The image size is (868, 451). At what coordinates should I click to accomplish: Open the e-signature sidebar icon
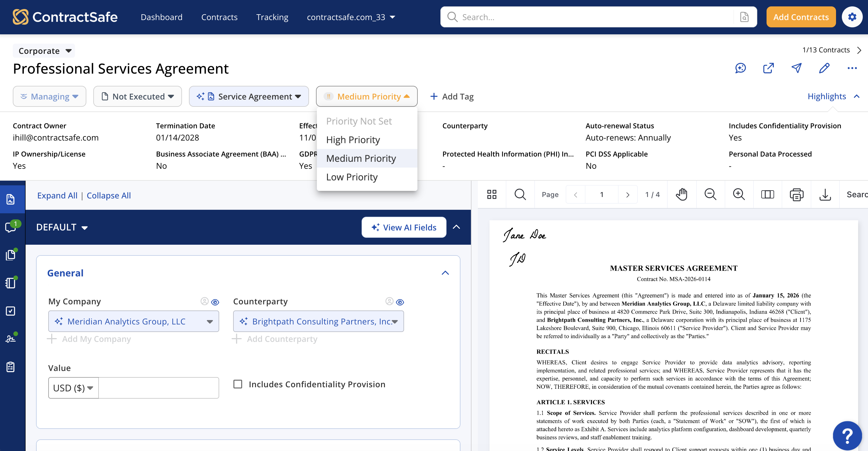pos(11,338)
